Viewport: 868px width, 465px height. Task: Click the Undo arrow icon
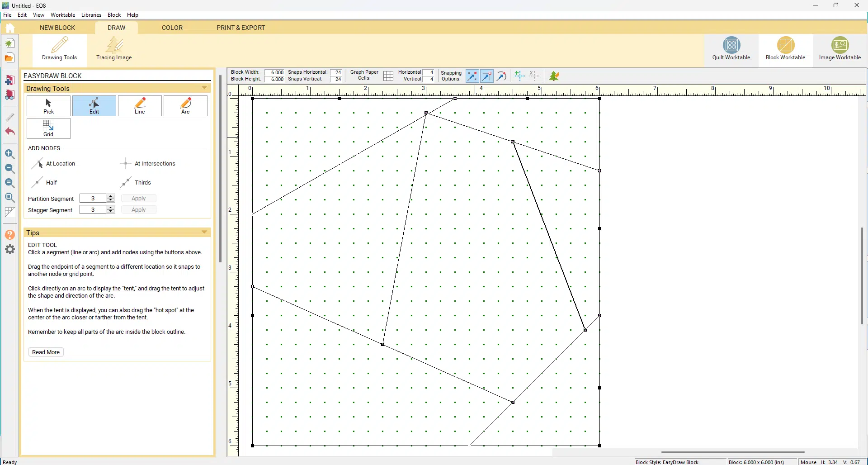pos(9,132)
